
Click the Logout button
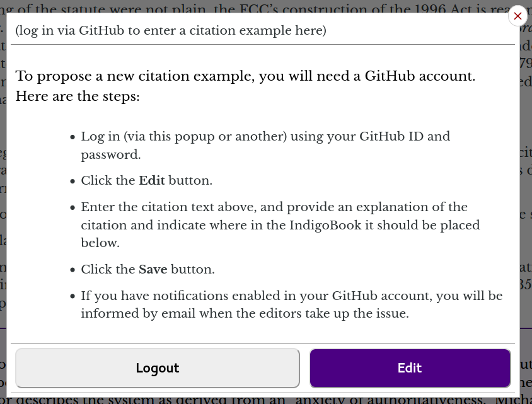pos(158,368)
